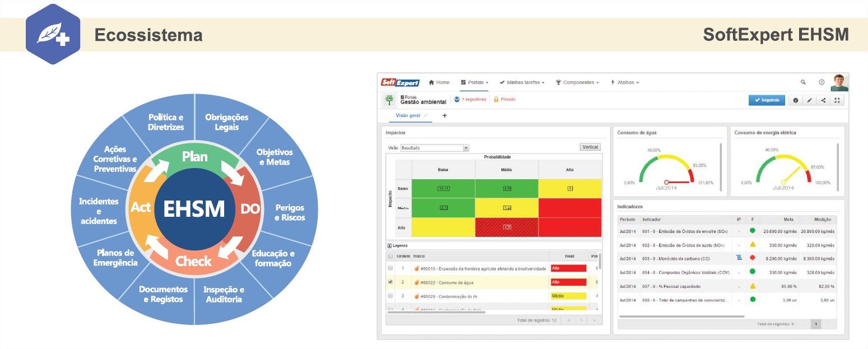Click the yellow Médio/Média matrix cell
Screen dimensions: 868x349
coord(507,208)
